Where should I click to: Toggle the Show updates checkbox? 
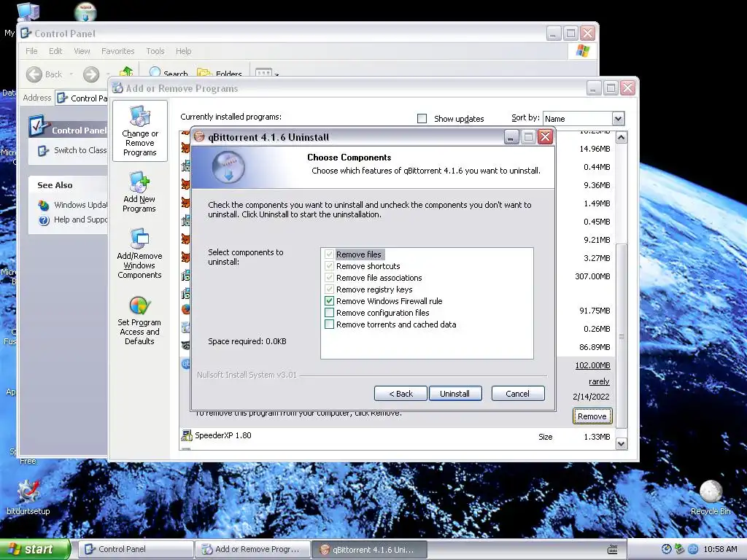[x=422, y=119]
